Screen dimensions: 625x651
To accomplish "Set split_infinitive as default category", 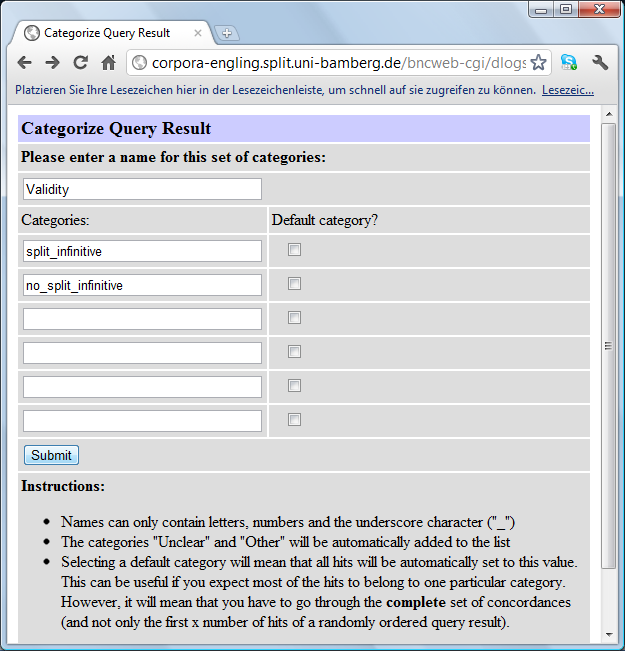I will 294,250.
